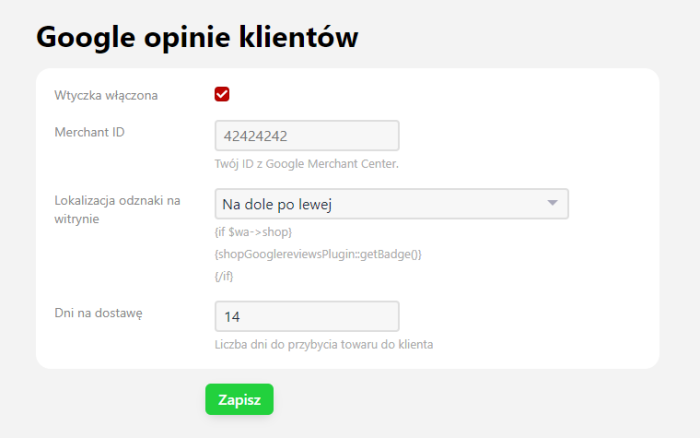Click the {/if} code line
This screenshot has width=700, height=438.
click(224, 276)
